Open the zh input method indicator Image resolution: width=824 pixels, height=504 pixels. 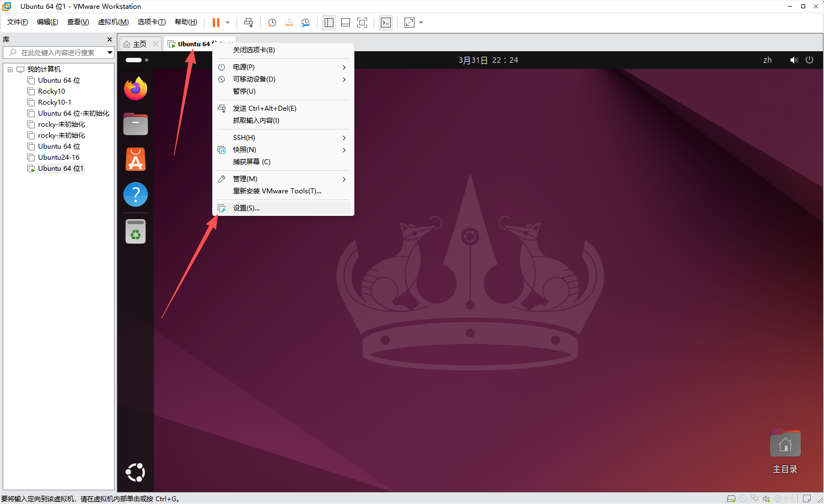[x=767, y=60]
